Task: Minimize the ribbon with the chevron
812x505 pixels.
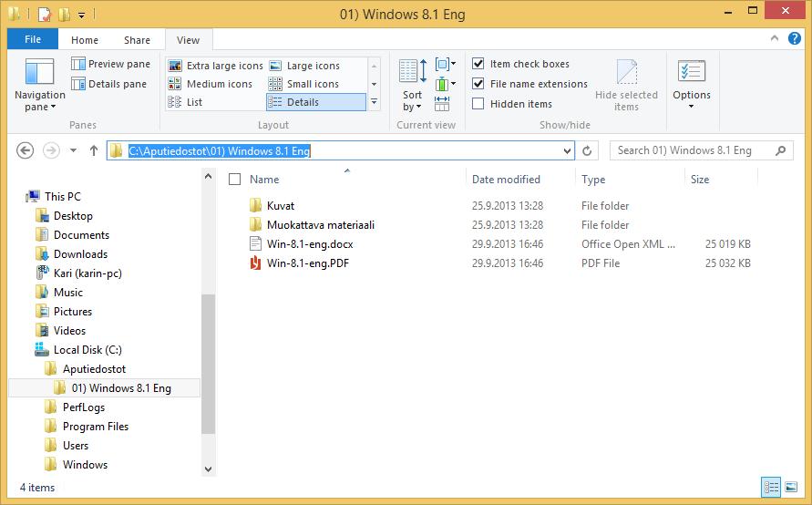Action: pos(775,38)
